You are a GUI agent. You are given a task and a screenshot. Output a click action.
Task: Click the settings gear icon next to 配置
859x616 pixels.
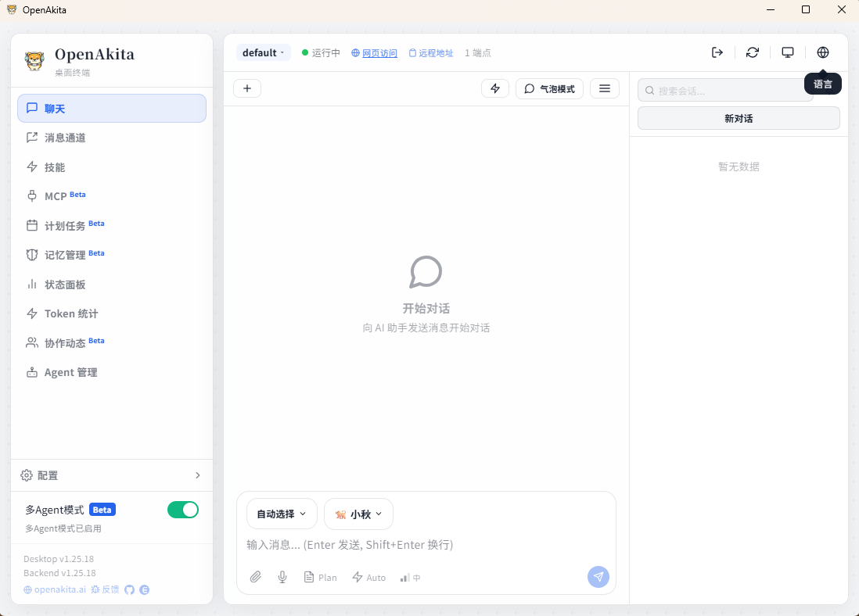pos(27,475)
